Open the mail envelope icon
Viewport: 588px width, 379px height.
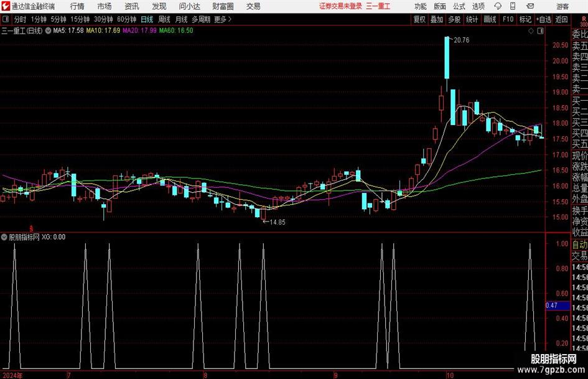click(530, 6)
